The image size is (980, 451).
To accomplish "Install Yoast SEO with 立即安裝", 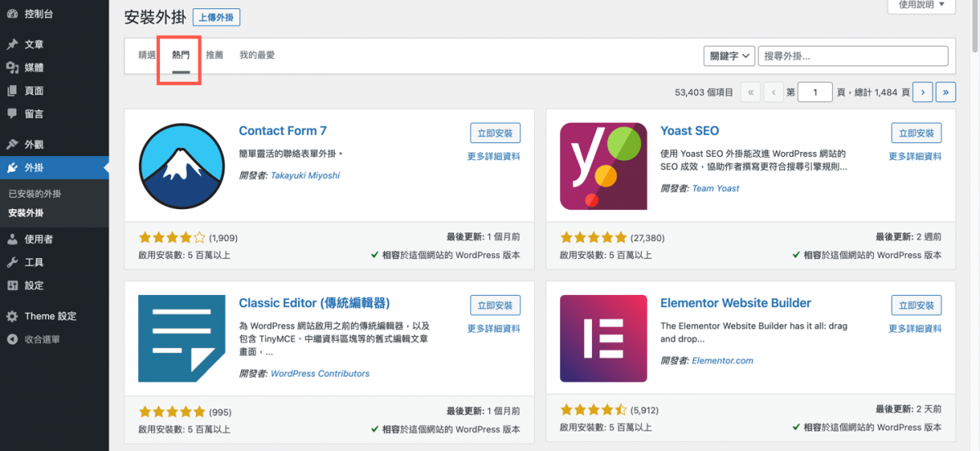I will coord(916,133).
